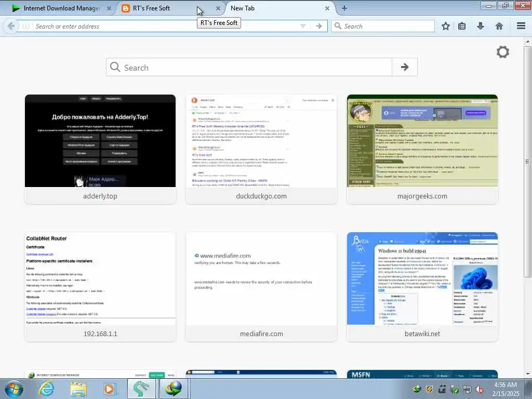Open a new tab with plus button
This screenshot has width=532, height=399.
pyautogui.click(x=344, y=8)
